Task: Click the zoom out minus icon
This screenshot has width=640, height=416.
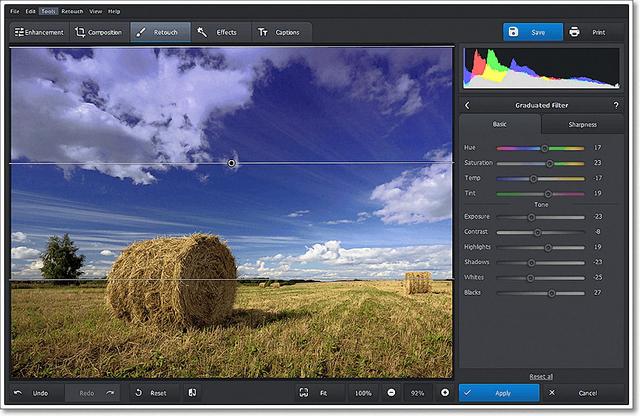Action: tap(391, 393)
